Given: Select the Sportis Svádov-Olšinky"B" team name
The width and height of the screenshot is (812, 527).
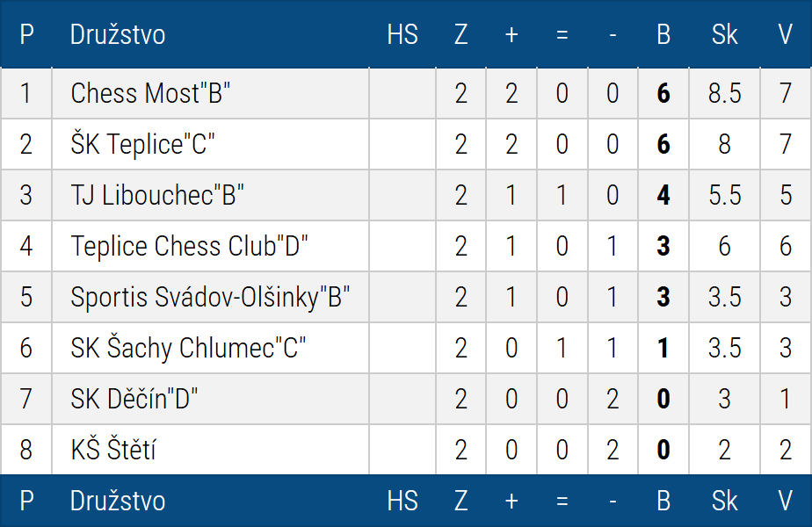Looking at the screenshot, I should tap(211, 297).
